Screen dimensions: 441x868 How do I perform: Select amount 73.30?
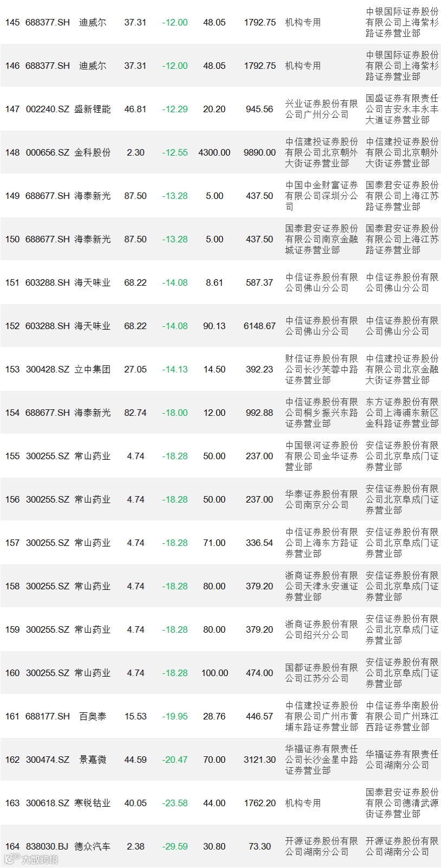[x=260, y=846]
